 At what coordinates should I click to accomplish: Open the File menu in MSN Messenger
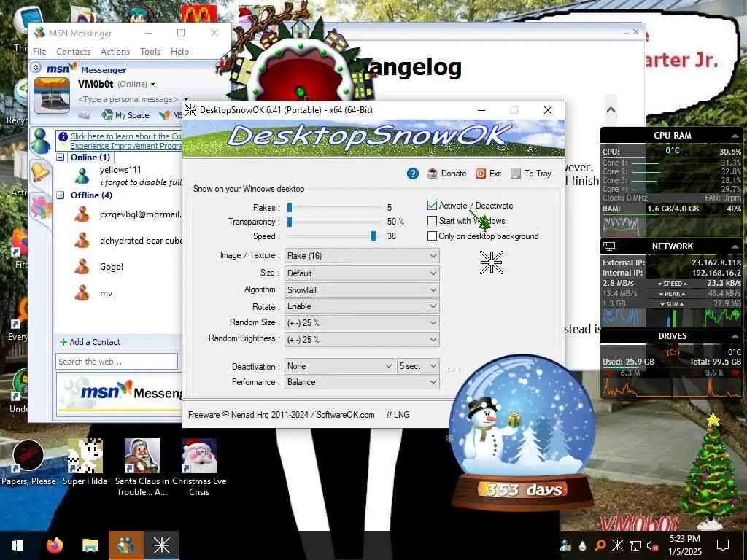[x=39, y=52]
